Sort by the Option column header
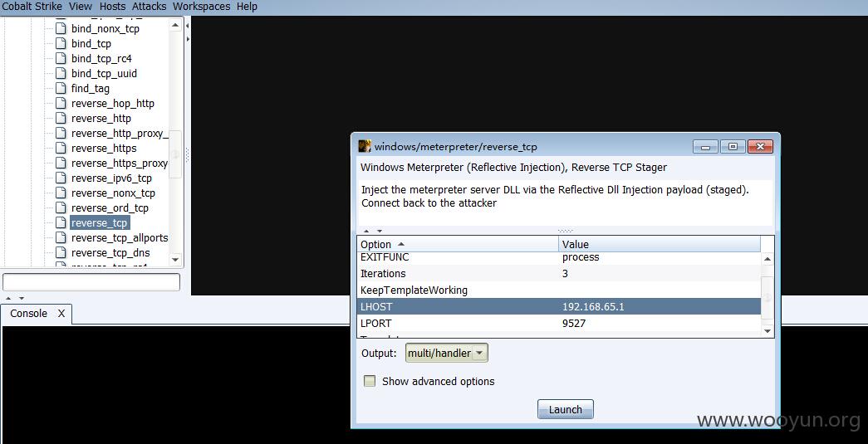The image size is (868, 444). click(x=457, y=244)
